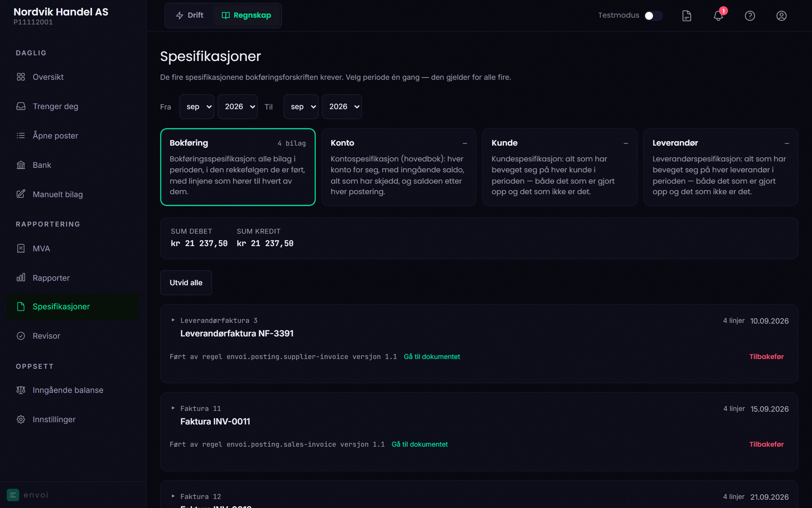The height and width of the screenshot is (508, 812).
Task: Expand the Faktura 12 entry triangle
Action: [x=173, y=496]
